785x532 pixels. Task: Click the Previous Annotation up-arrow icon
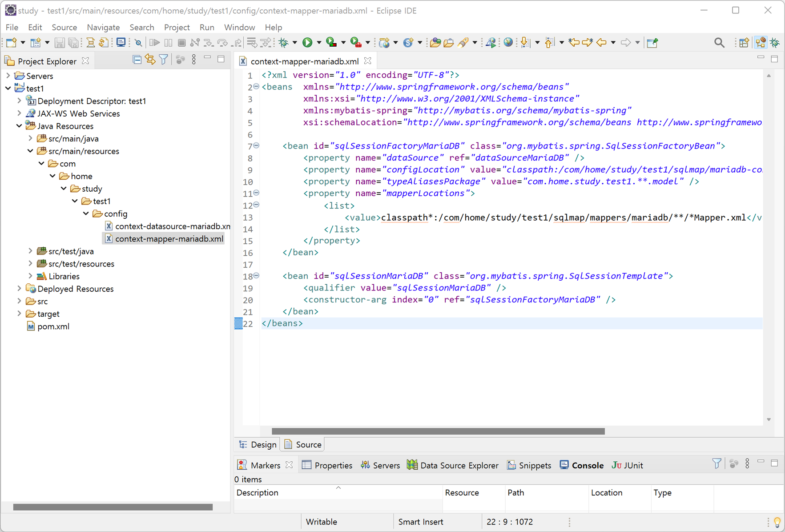tap(549, 42)
